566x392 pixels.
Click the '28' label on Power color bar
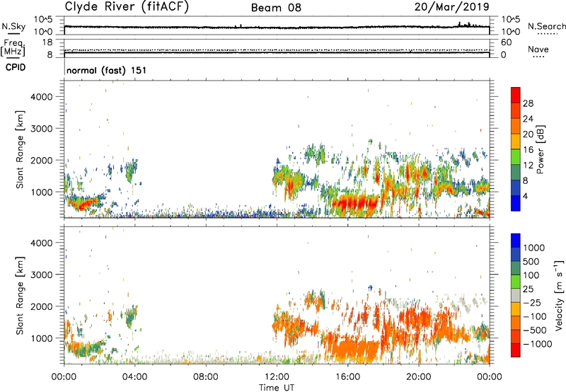(x=528, y=103)
